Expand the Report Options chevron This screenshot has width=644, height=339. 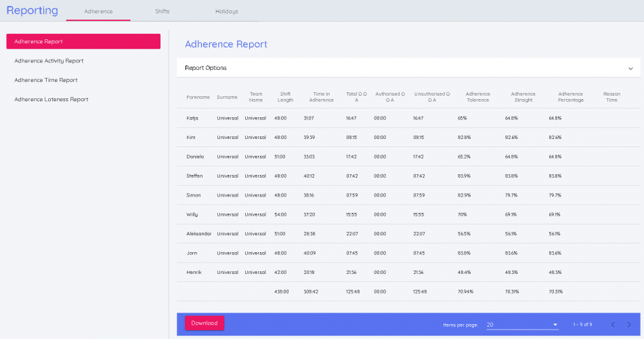pos(630,68)
